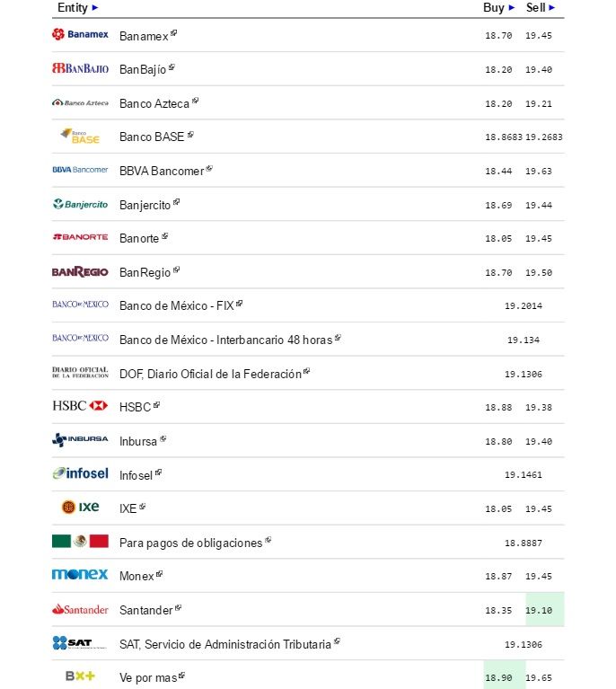Click highlighted Santander sell rate 19.10
This screenshot has width=616, height=689.
click(x=539, y=610)
